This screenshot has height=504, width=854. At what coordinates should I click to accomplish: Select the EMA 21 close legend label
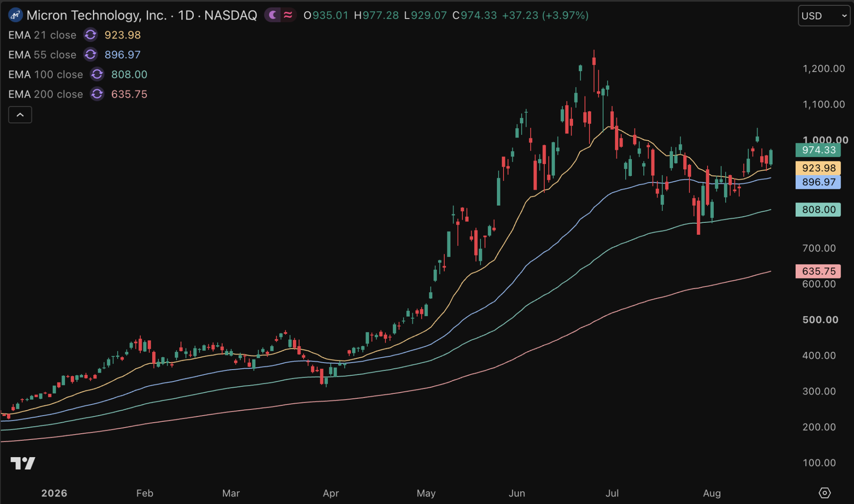pyautogui.click(x=42, y=35)
